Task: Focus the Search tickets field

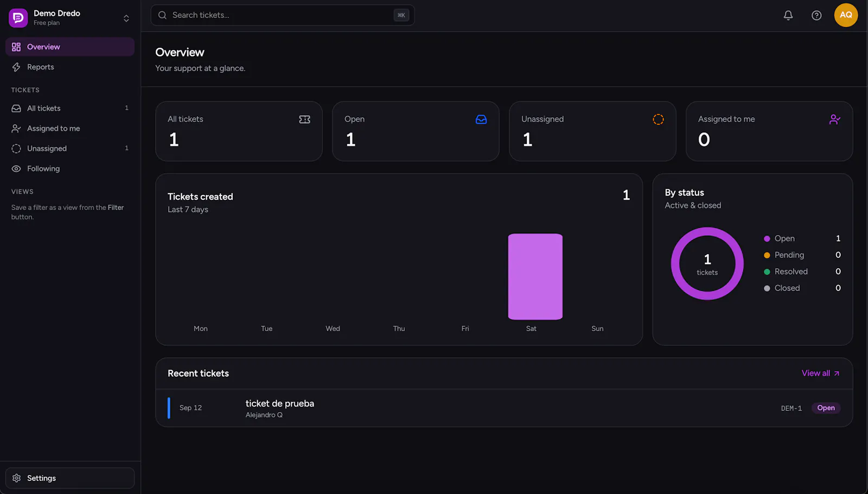Action: point(283,15)
